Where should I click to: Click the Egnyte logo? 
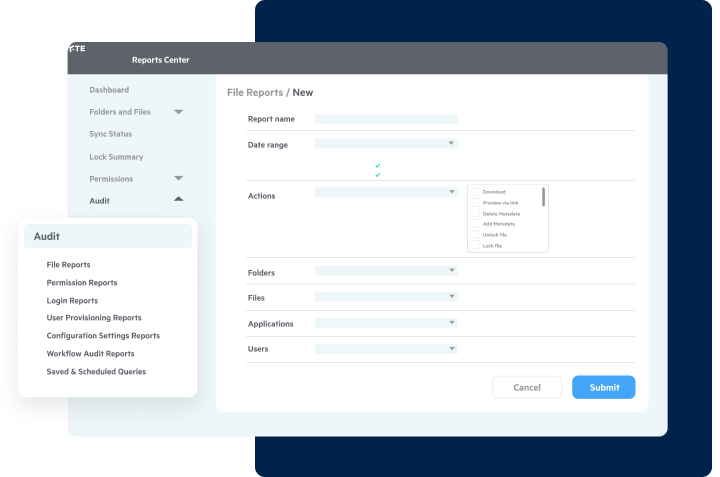[68, 48]
